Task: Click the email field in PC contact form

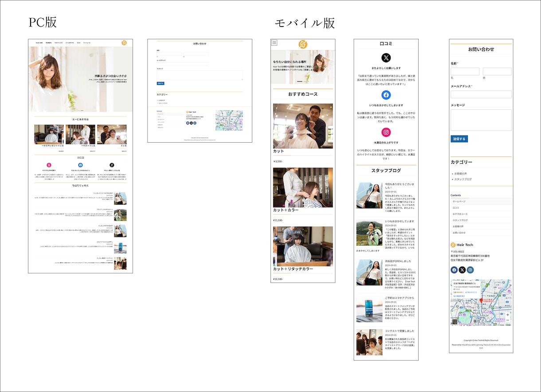Action: coord(183,64)
